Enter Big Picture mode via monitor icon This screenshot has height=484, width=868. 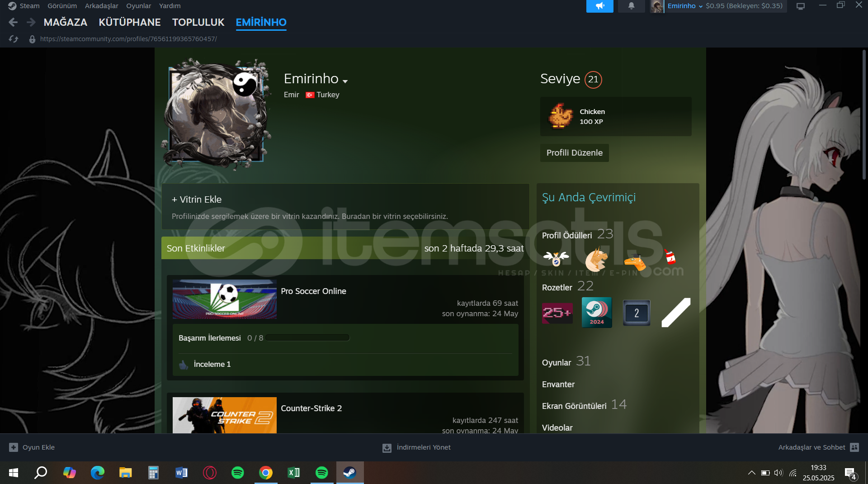[800, 6]
